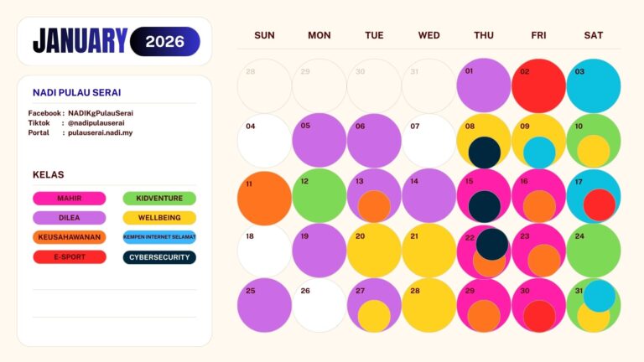Click the NADIKgPulauSerai Facebook name
Image resolution: width=644 pixels, height=362 pixels.
[x=101, y=113]
